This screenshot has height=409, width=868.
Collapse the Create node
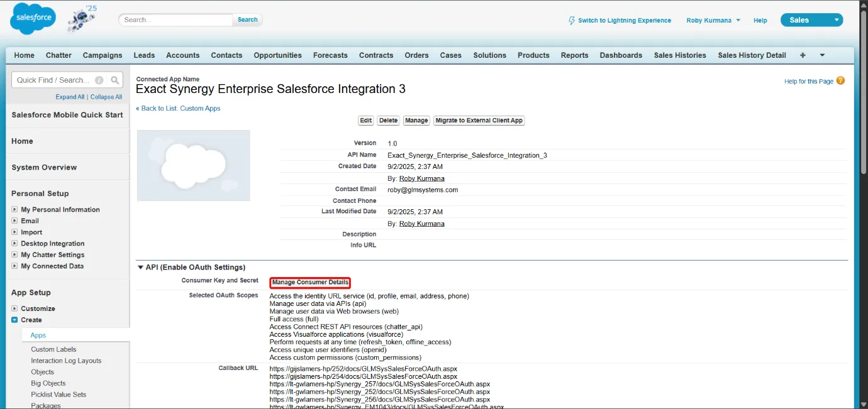[14, 320]
